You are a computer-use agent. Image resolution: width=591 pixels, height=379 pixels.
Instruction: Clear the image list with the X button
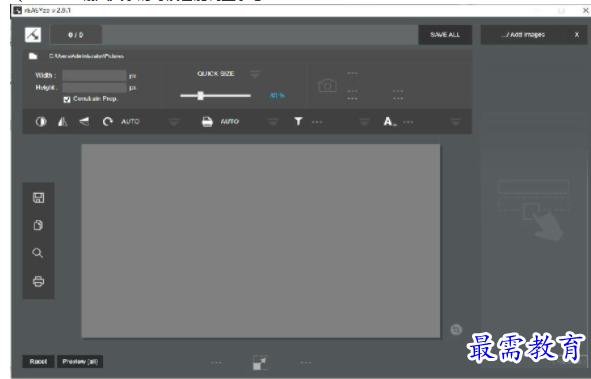tap(577, 35)
